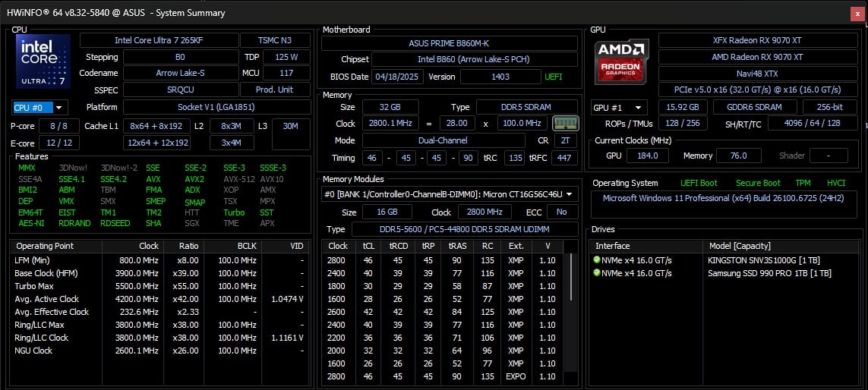Image resolution: width=868 pixels, height=390 pixels.
Task: Click the TDP 125 W value
Action: [286, 57]
